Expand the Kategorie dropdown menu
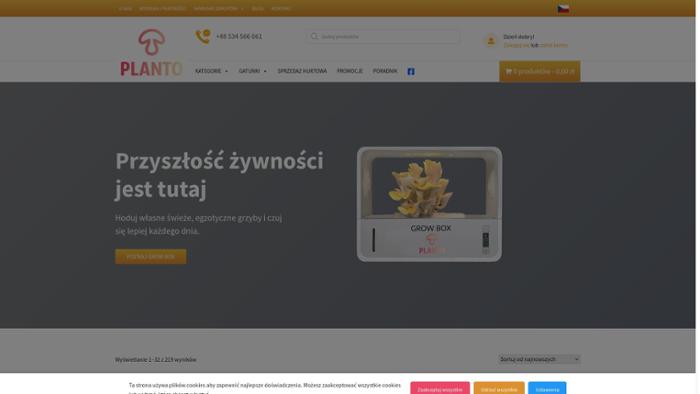Image resolution: width=700 pixels, height=394 pixels. [211, 71]
